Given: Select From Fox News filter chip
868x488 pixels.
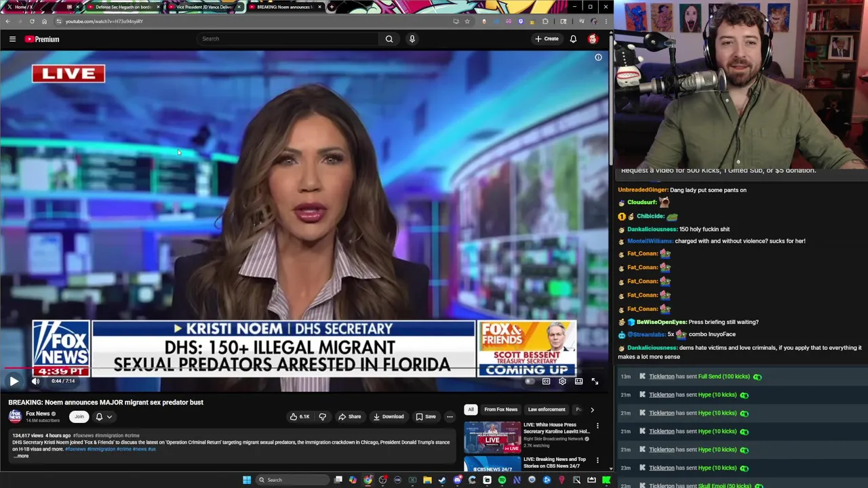Looking at the screenshot, I should point(500,409).
